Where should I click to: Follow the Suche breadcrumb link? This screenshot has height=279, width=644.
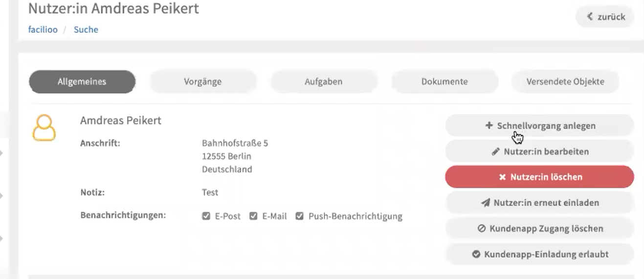[86, 30]
